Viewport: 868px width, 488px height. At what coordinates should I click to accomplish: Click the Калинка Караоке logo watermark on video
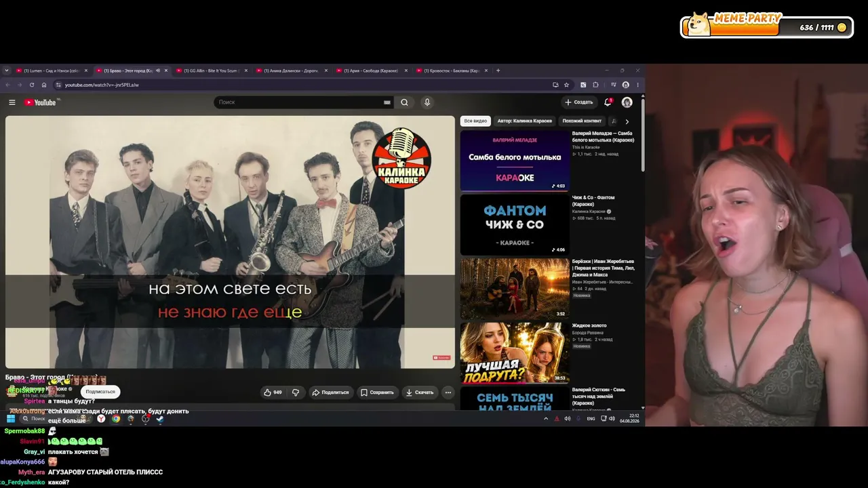[x=401, y=157]
